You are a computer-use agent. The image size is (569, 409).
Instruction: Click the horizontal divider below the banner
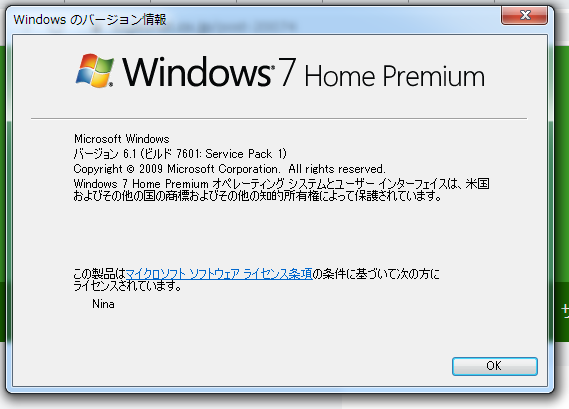279,118
